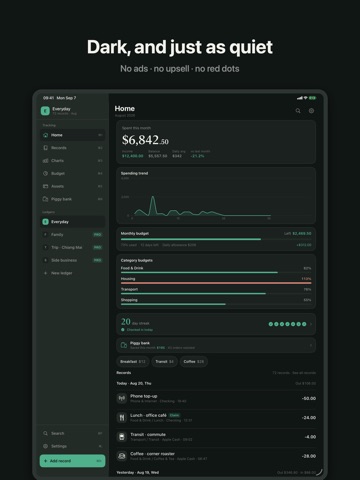Click the Food & Drink budget bar
The width and height of the screenshot is (360, 480).
click(x=216, y=272)
